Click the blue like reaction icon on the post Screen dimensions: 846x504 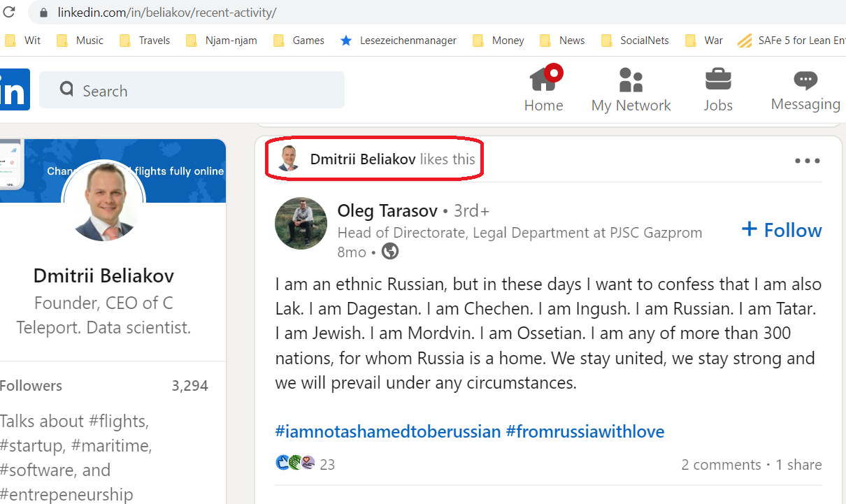[x=283, y=463]
